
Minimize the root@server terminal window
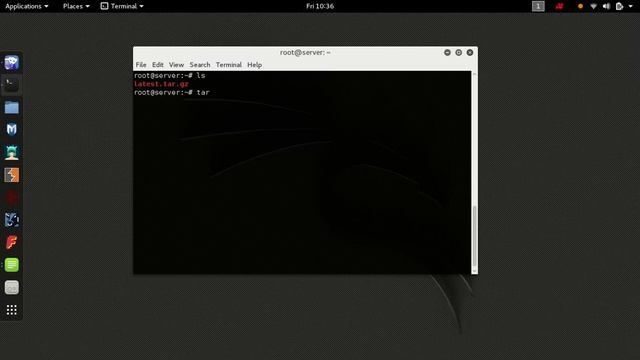point(447,53)
